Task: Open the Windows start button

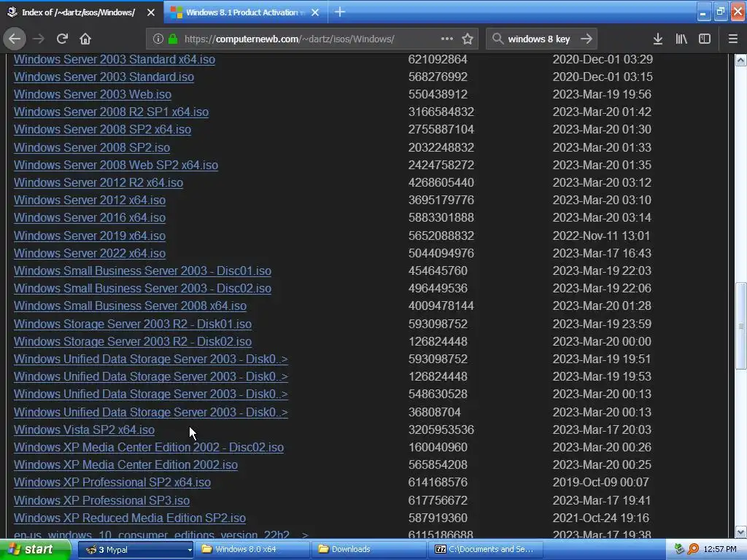Action: 34,550
